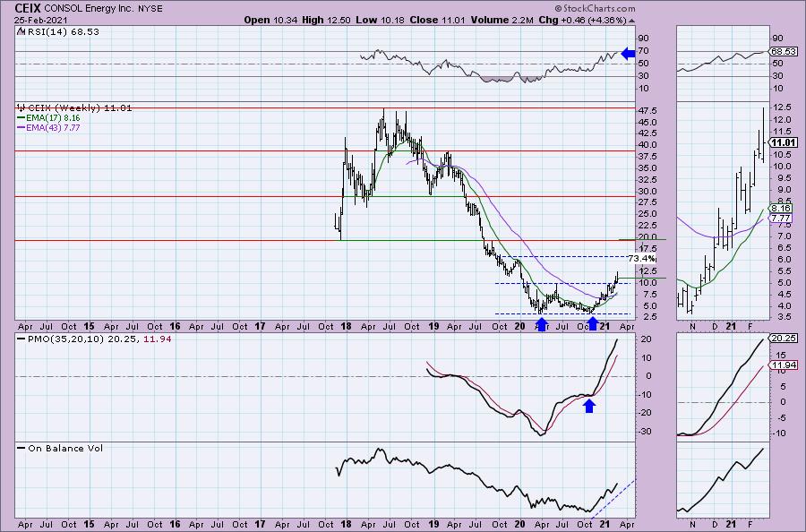Click the CEIX ticker symbol in the header
This screenshot has width=806, height=532.
click(x=29, y=8)
